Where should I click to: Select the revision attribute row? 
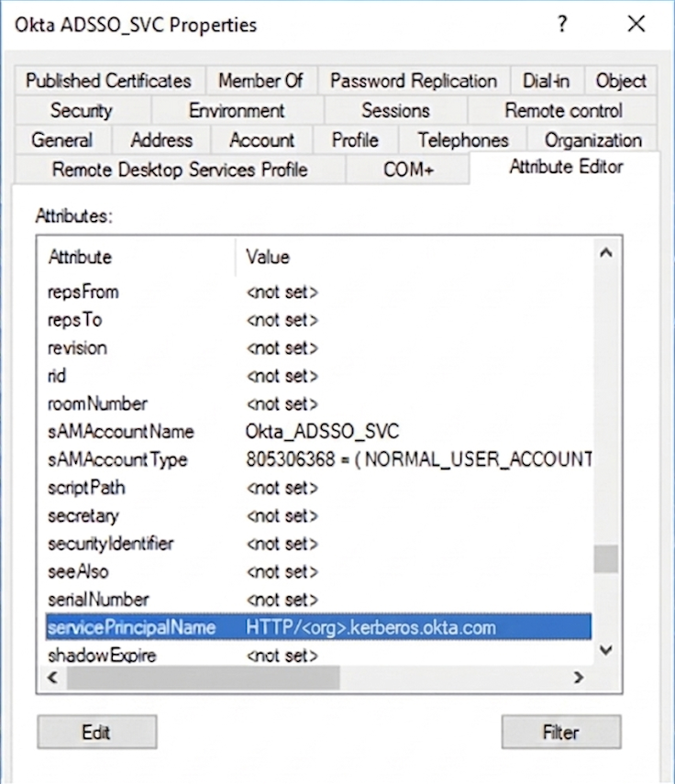(x=318, y=348)
